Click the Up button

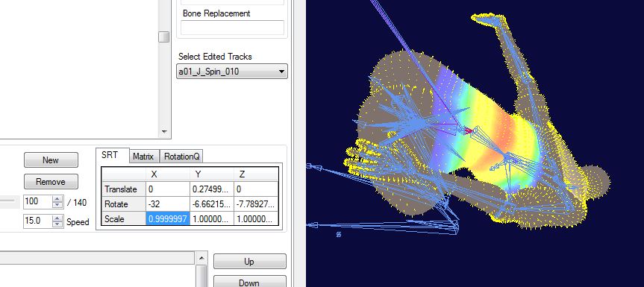pos(250,262)
